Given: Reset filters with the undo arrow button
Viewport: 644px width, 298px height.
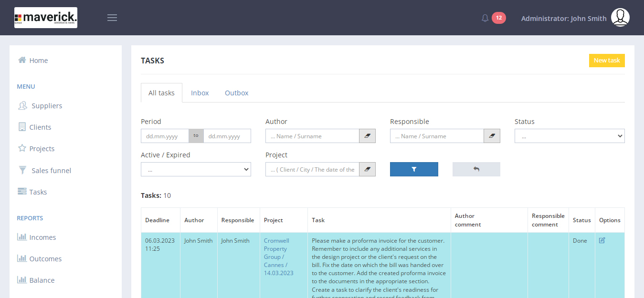Looking at the screenshot, I should pyautogui.click(x=476, y=169).
